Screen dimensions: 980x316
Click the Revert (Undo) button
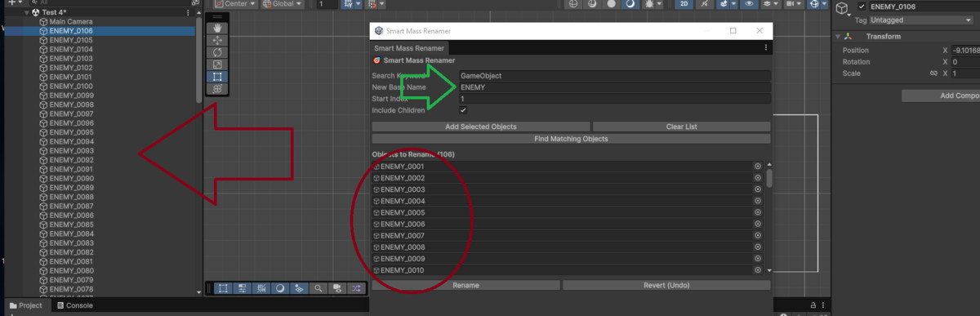666,285
